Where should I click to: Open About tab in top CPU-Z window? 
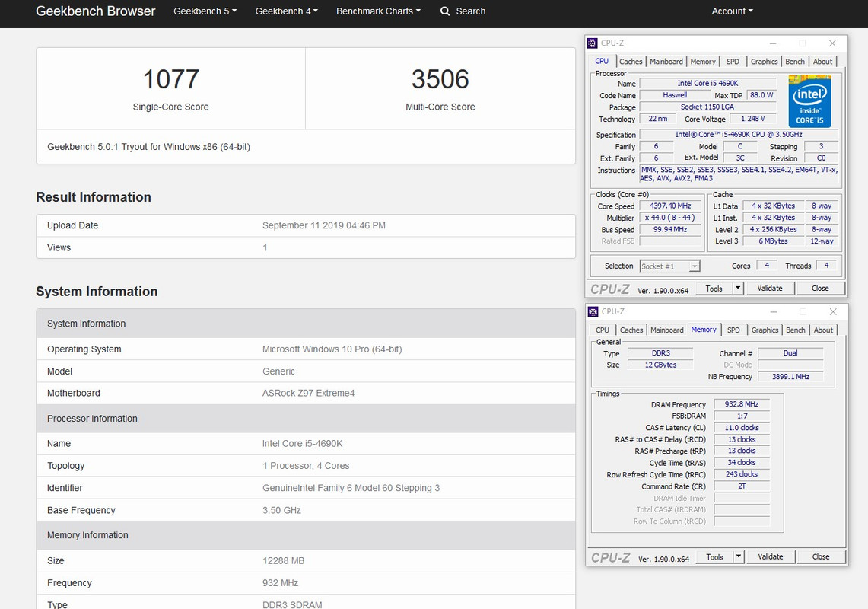click(x=822, y=62)
